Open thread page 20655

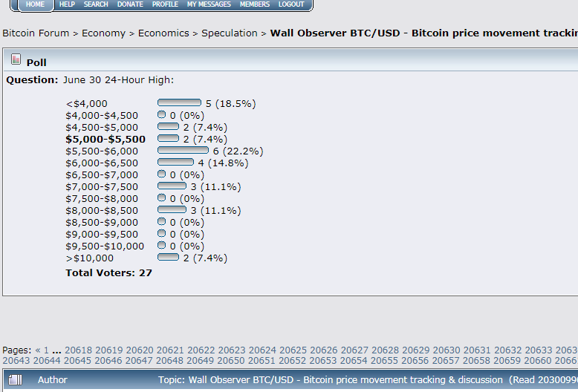point(385,360)
